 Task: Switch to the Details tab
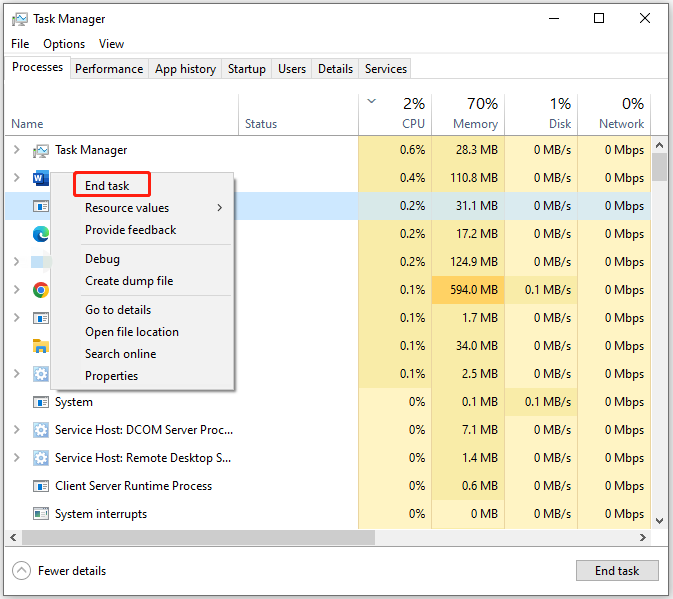tap(335, 69)
